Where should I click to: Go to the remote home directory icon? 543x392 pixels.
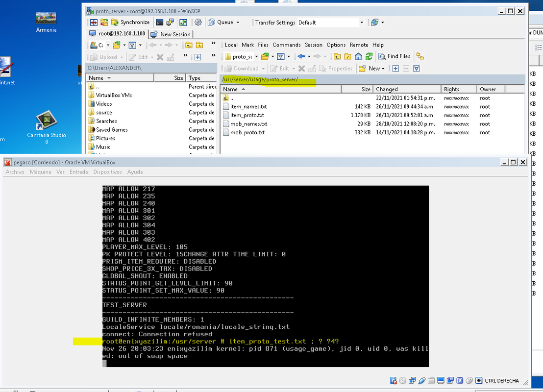point(358,56)
